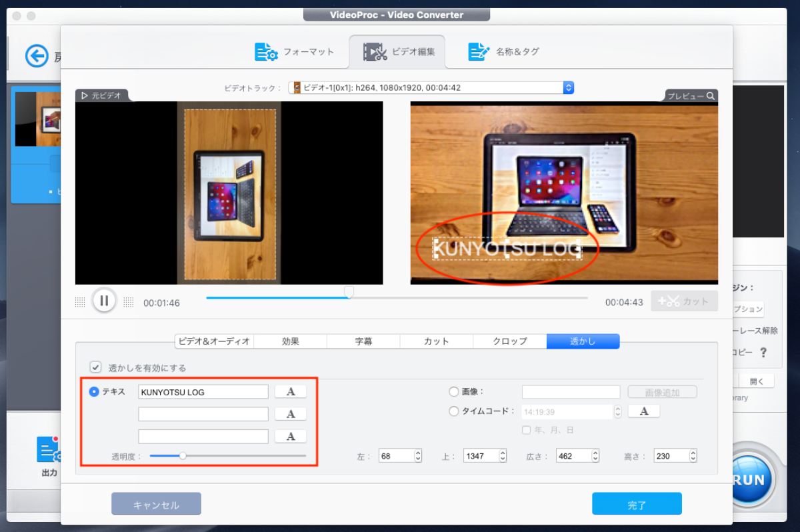Click the timecode field showing 14:19:39
The width and height of the screenshot is (800, 532).
coord(567,412)
